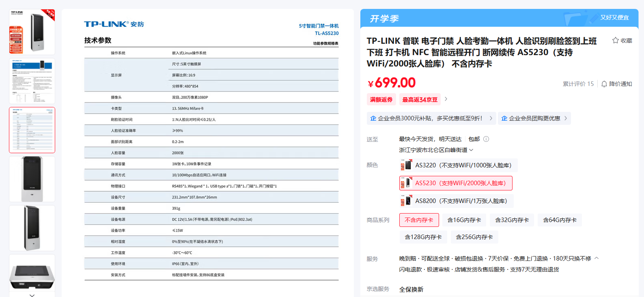The width and height of the screenshot is (644, 297).
Task: Expand promotions arrow after 最高返34京豆
Action: (x=446, y=99)
